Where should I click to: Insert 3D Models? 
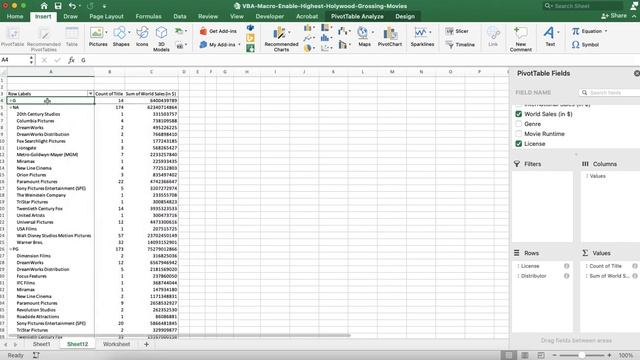coord(161,39)
